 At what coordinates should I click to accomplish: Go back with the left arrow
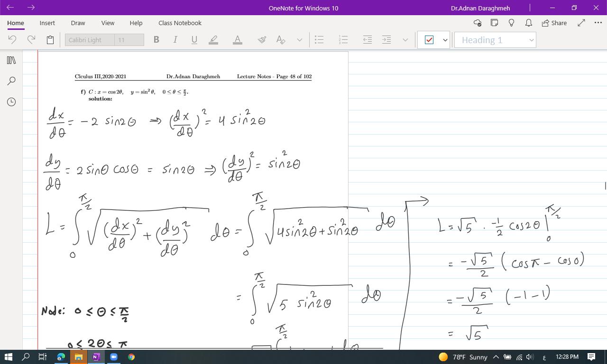tap(10, 8)
